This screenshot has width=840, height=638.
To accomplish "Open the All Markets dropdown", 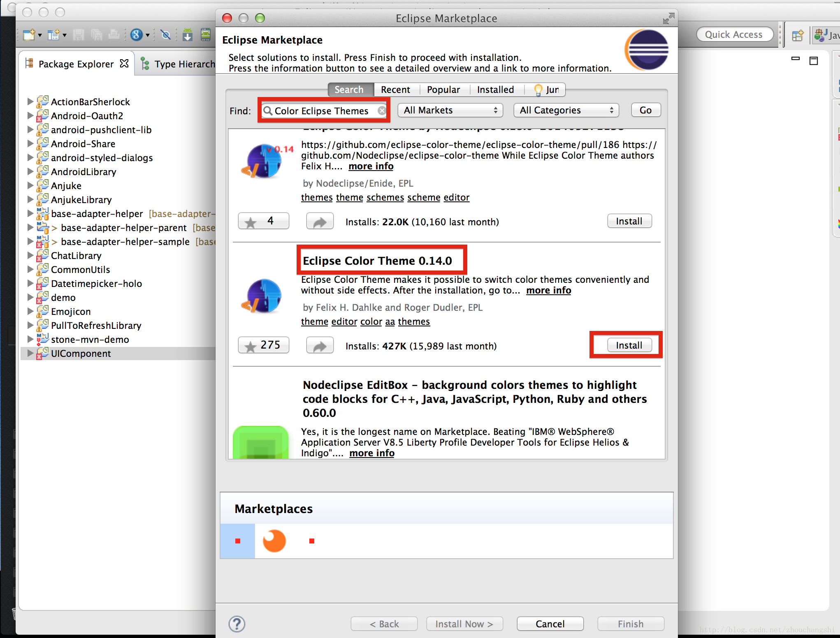I will pyautogui.click(x=450, y=110).
